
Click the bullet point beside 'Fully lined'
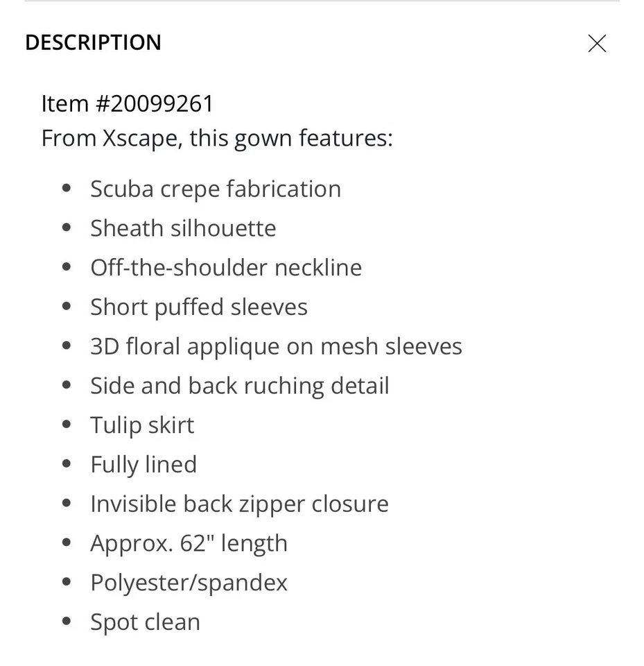point(67,464)
